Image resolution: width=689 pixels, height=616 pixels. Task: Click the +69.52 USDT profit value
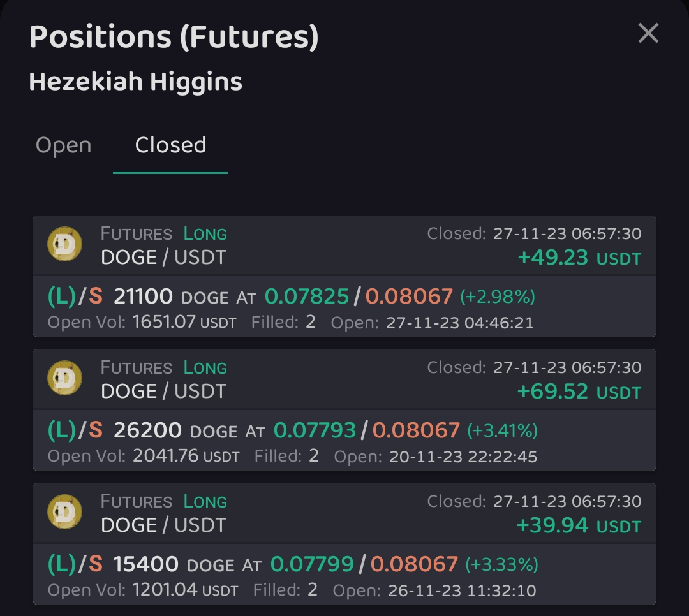(579, 392)
